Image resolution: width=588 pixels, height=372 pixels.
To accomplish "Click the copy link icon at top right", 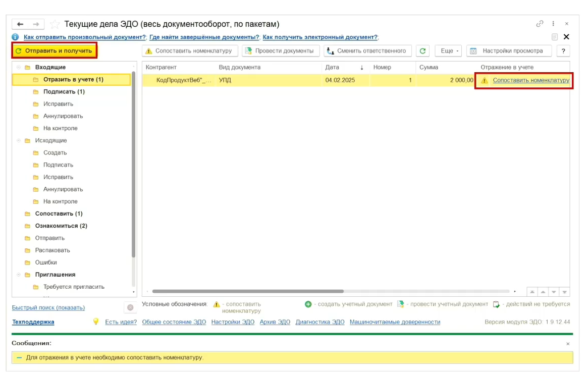I will tap(540, 24).
